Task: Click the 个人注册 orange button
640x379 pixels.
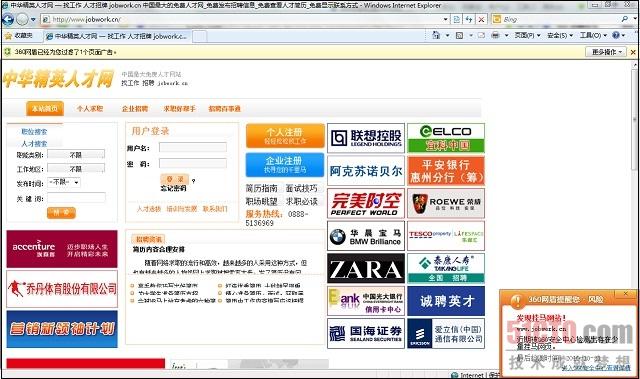Action: [284, 136]
